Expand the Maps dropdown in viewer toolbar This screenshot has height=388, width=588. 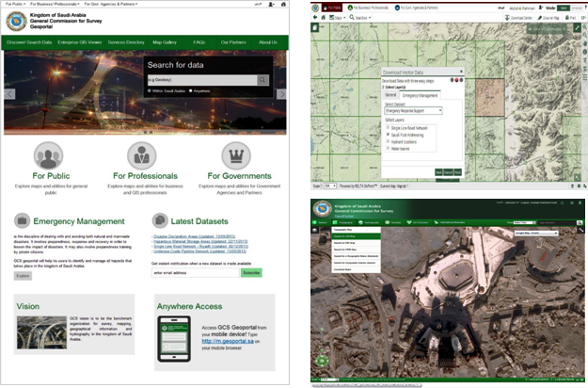[337, 18]
